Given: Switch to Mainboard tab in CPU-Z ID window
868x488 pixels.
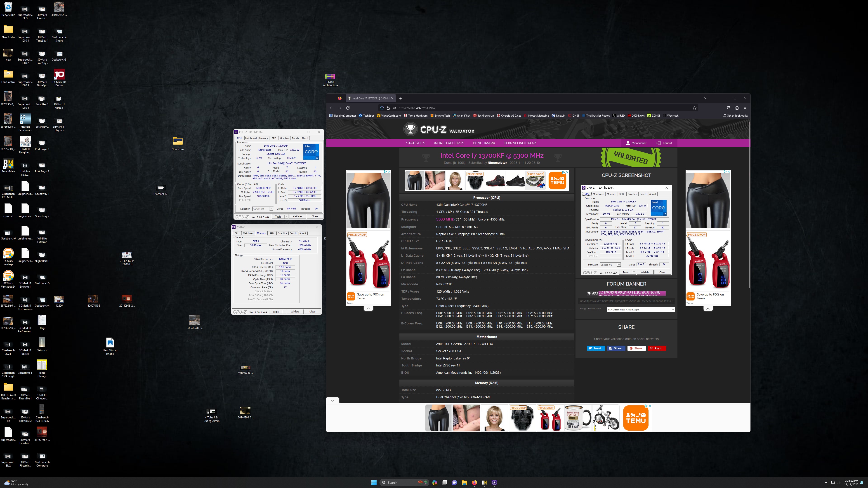Looking at the screenshot, I should point(251,138).
